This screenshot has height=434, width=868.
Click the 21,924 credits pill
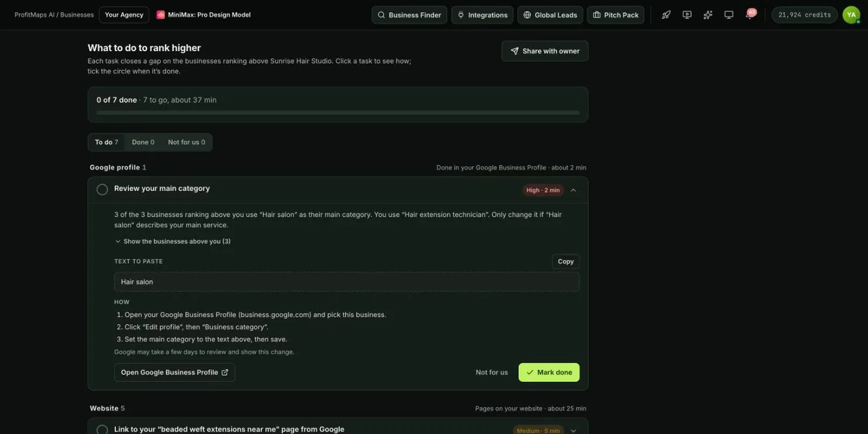[804, 15]
